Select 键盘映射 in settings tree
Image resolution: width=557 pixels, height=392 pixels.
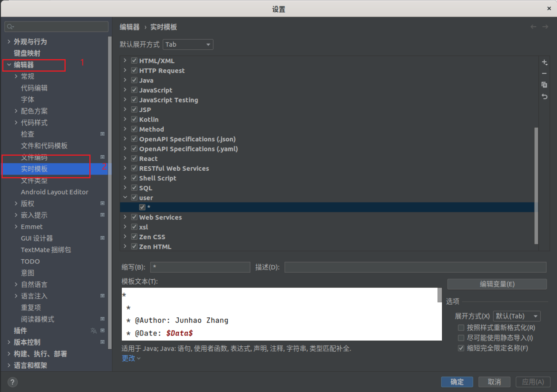[27, 53]
